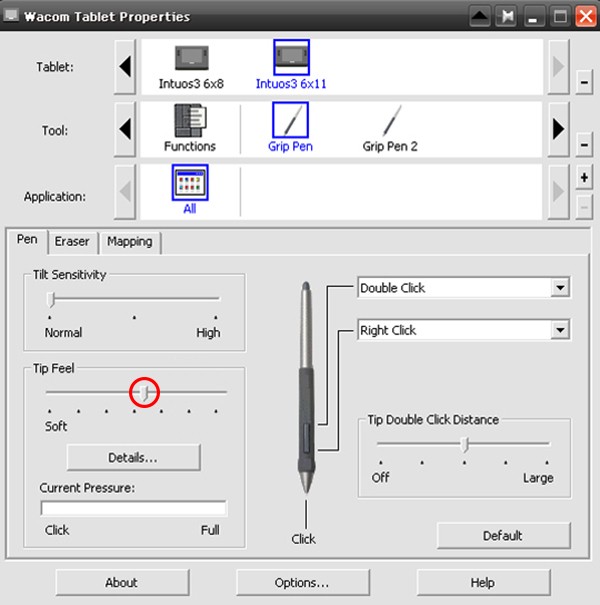Switch to the Eraser tab
600x605 pixels.
coord(72,242)
